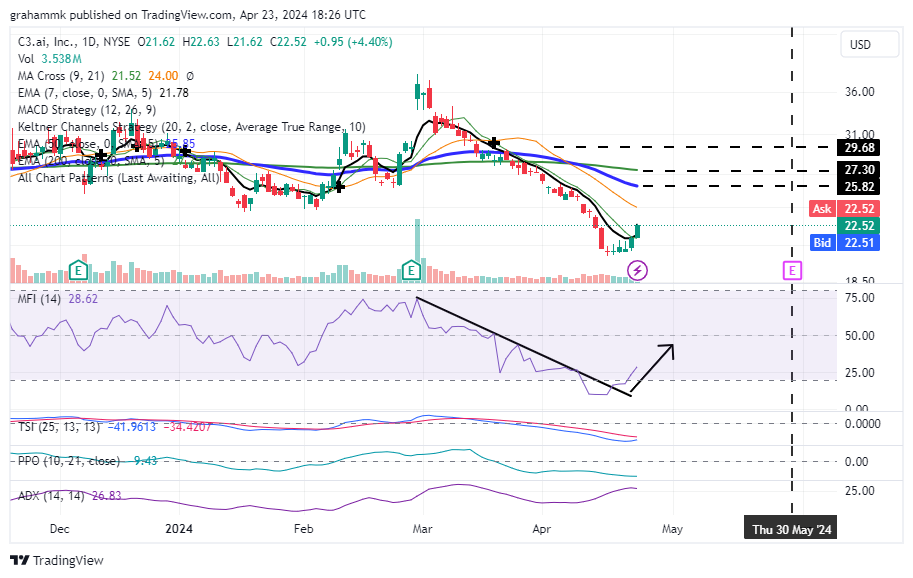The height and width of the screenshot is (578, 913).
Task: Click the C22.52 close value in header
Action: [288, 42]
